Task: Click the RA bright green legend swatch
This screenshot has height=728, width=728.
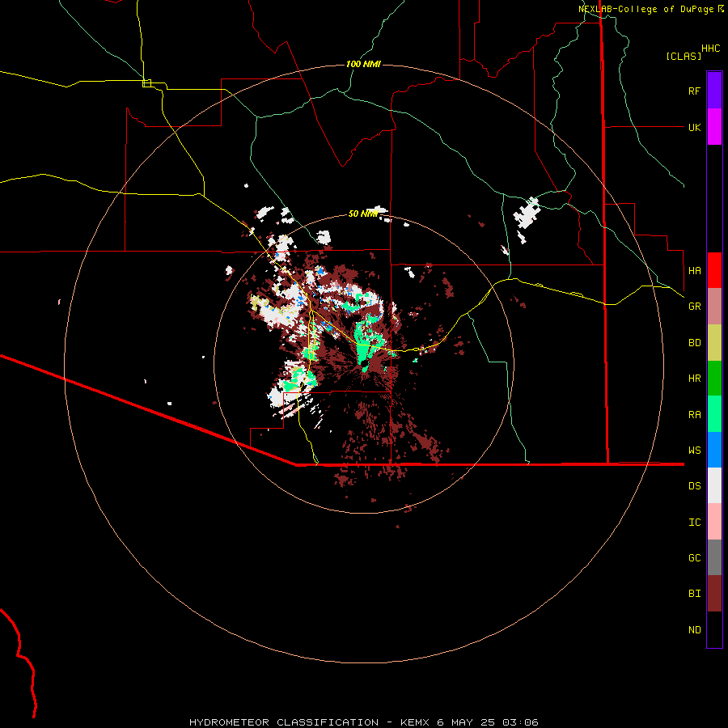Action: pyautogui.click(x=714, y=414)
